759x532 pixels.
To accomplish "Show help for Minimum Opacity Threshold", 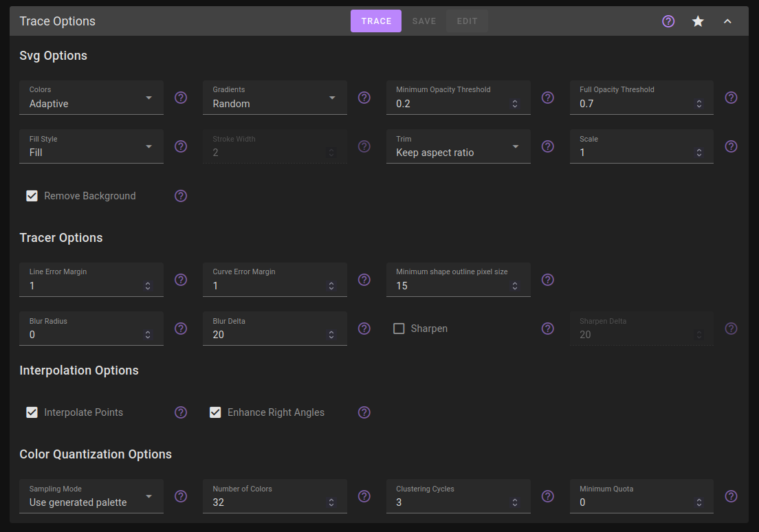I will point(547,98).
